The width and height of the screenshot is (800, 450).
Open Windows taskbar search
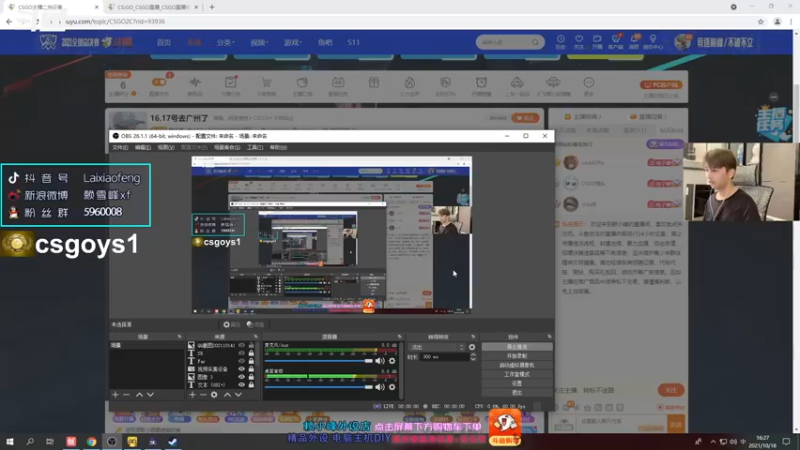coord(30,442)
